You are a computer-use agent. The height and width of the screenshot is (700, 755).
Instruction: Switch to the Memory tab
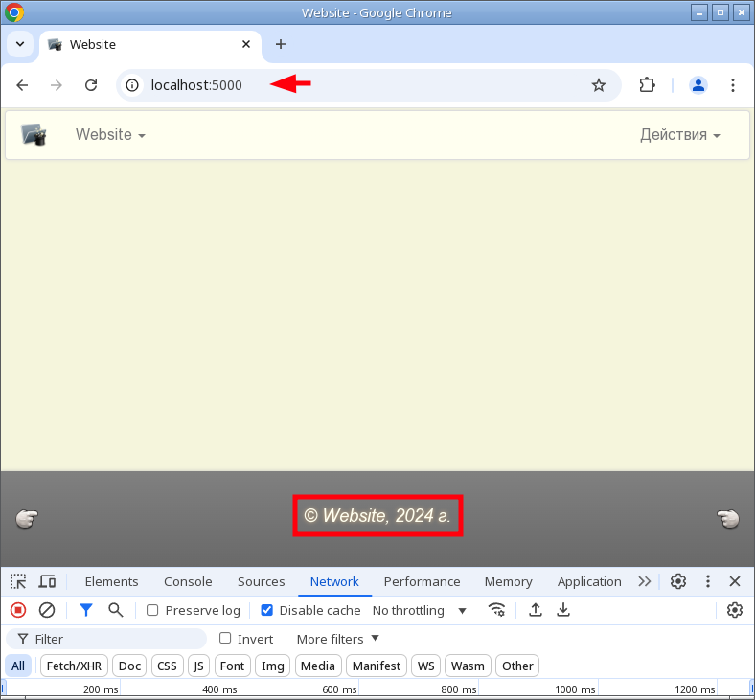pyautogui.click(x=508, y=581)
